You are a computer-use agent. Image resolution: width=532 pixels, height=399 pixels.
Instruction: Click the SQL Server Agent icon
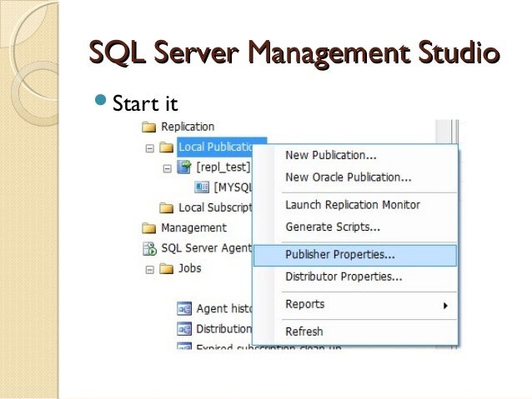(x=149, y=248)
